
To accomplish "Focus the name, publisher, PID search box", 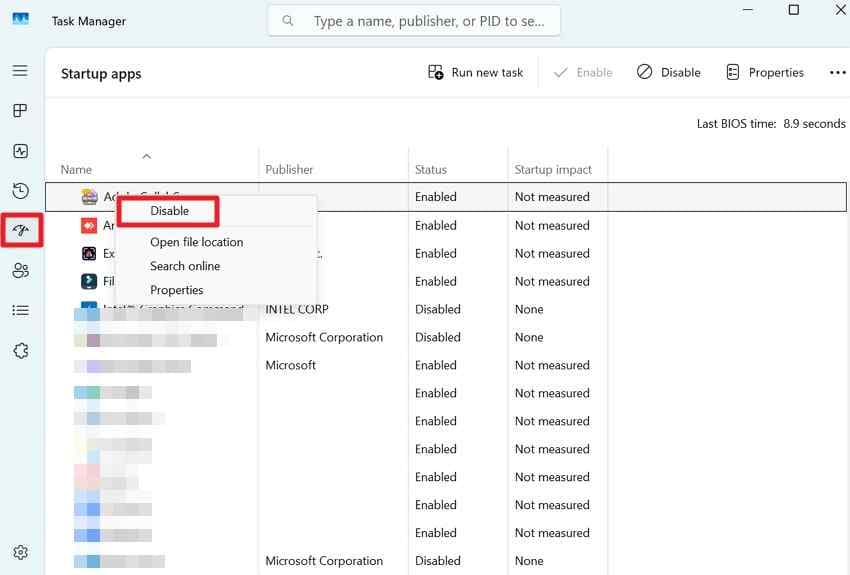I will point(414,21).
